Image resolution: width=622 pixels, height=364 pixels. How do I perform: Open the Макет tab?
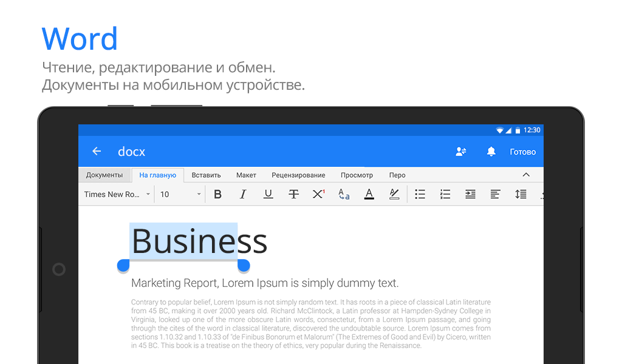point(246,175)
